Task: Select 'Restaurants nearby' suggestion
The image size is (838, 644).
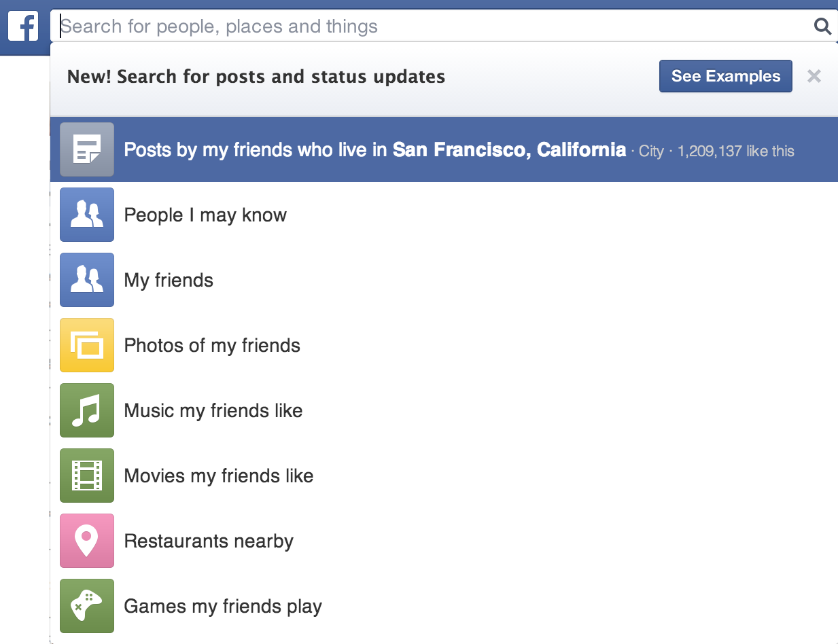Action: [208, 541]
